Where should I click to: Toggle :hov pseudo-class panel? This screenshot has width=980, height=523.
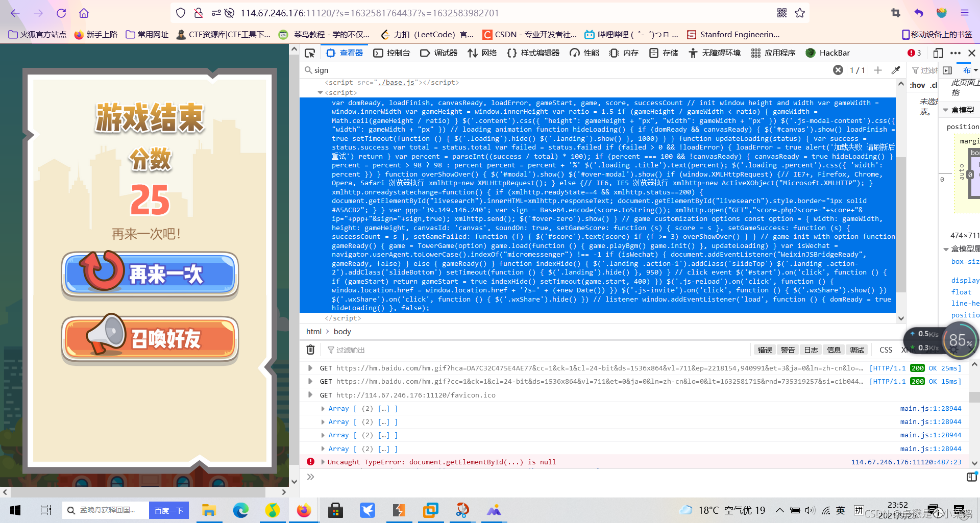(x=917, y=85)
